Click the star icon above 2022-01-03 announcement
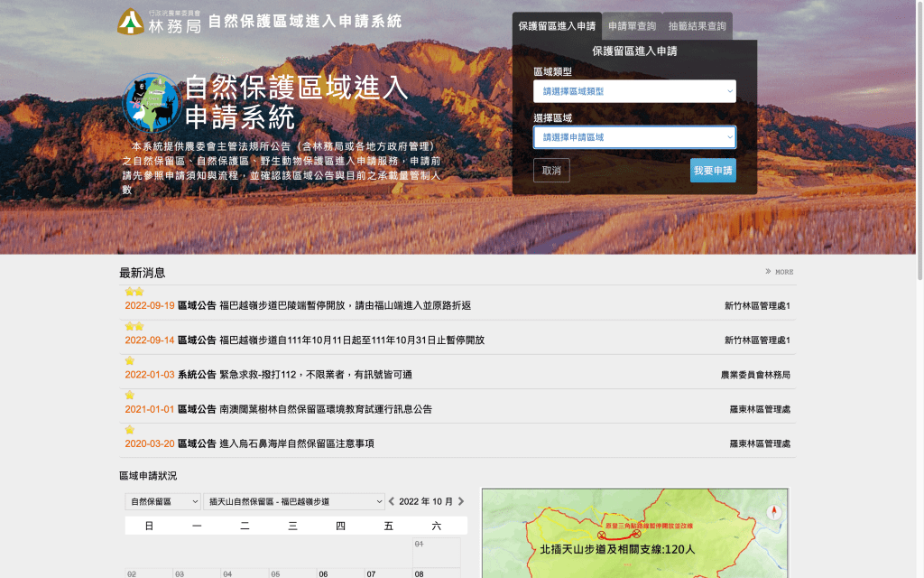This screenshot has width=924, height=578. tap(130, 360)
